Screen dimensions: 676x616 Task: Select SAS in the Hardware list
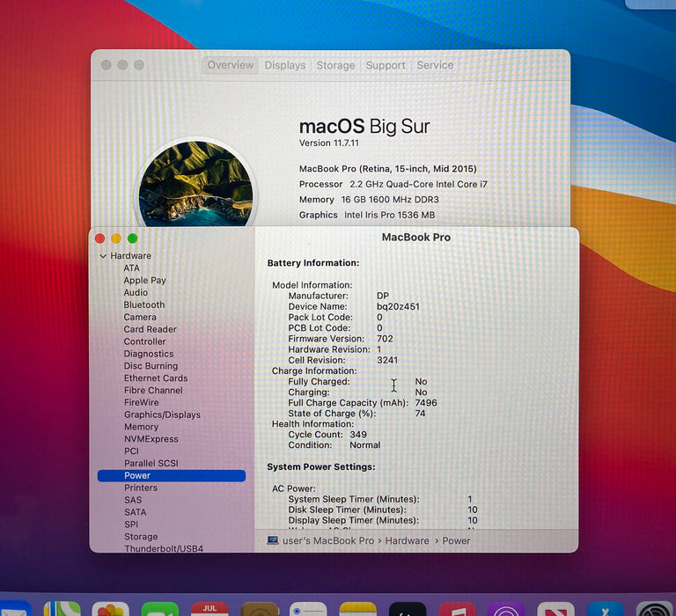point(133,500)
